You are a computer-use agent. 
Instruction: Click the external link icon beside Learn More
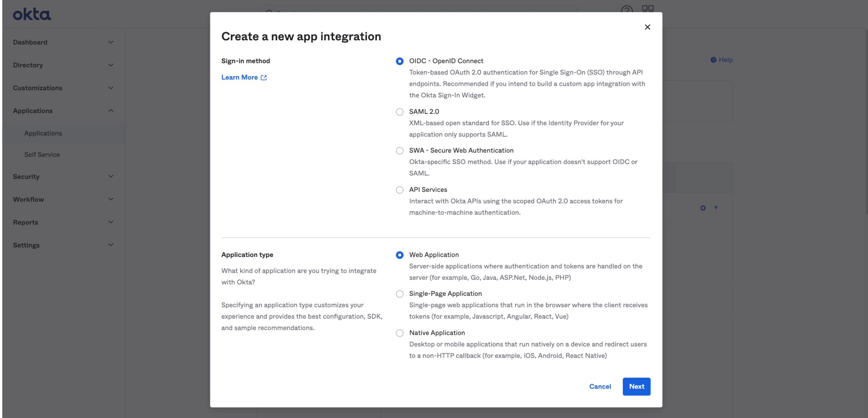point(263,78)
